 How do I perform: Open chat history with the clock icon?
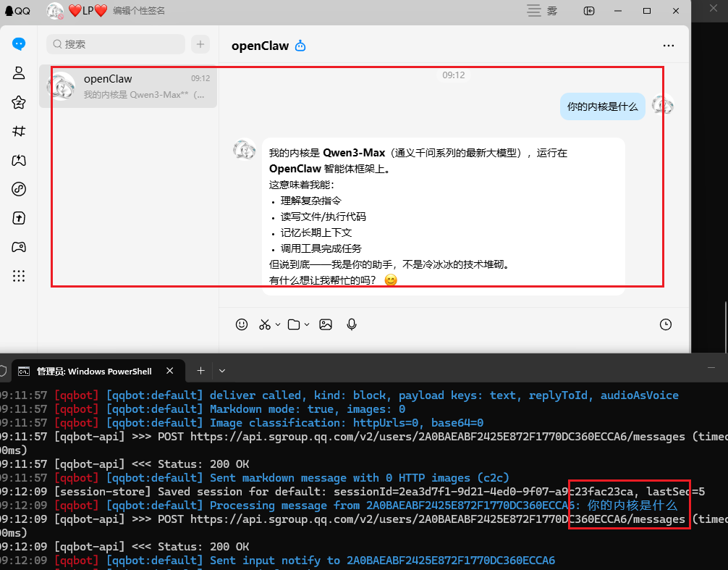(x=666, y=324)
